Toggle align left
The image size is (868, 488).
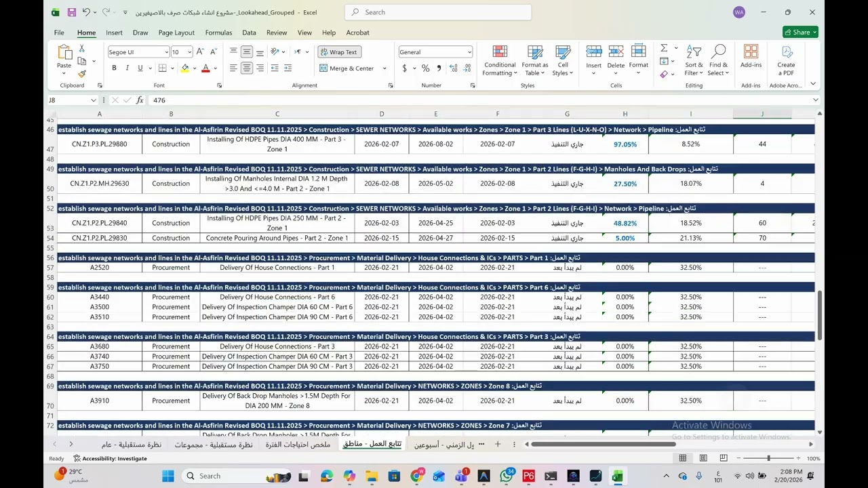pyautogui.click(x=233, y=68)
